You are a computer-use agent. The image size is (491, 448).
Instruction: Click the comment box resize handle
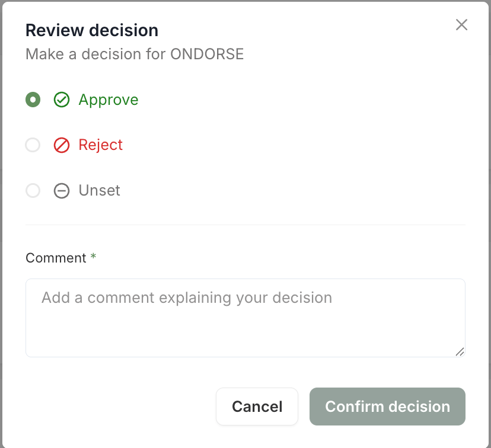point(460,351)
